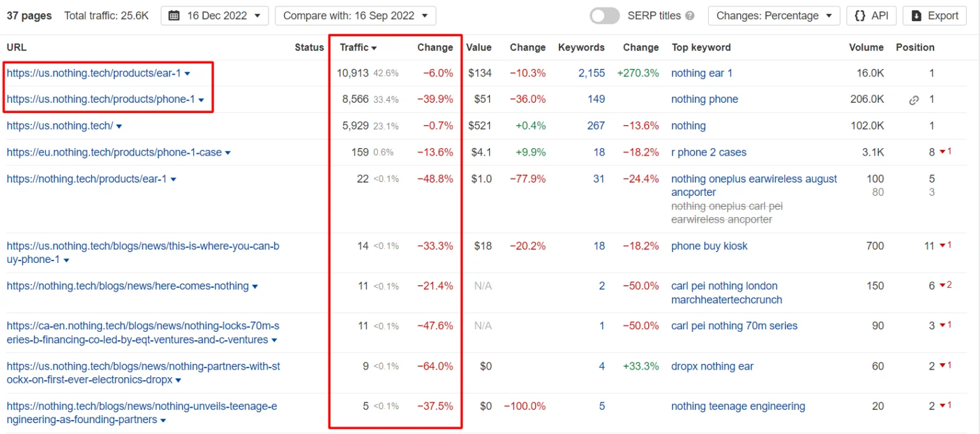The width and height of the screenshot is (980, 434).
Task: Open the Compare with: 16 Sep 2022 dropdown
Action: (x=355, y=15)
